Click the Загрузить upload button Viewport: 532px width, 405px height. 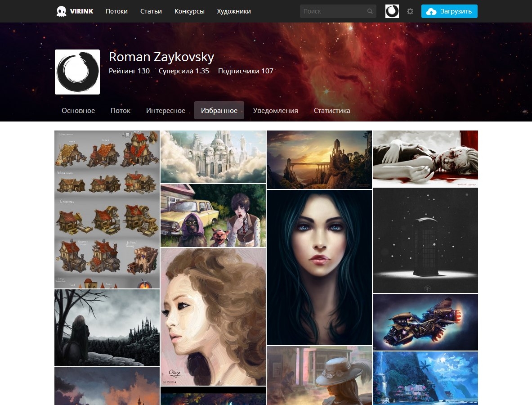point(449,11)
